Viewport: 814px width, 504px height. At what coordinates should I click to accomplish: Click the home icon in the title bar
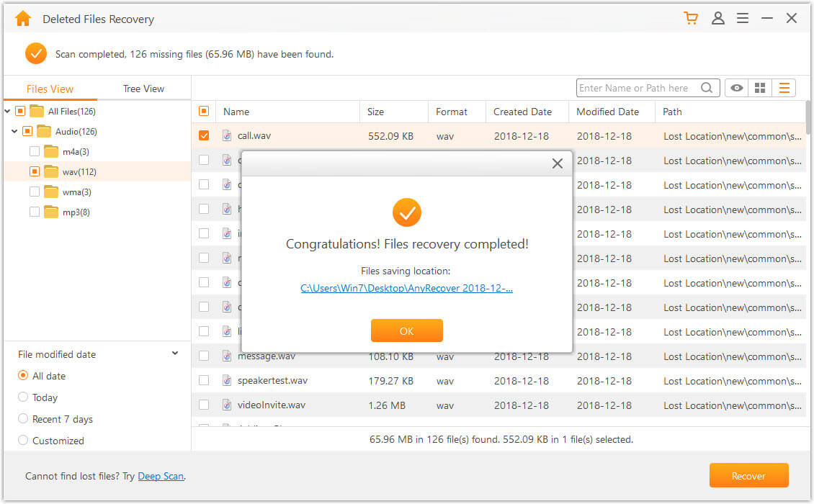22,18
